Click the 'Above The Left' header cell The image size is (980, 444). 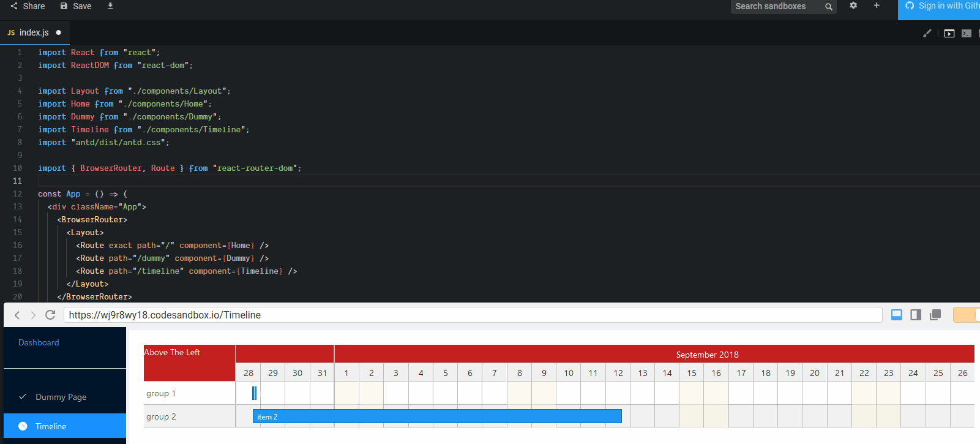pyautogui.click(x=189, y=363)
